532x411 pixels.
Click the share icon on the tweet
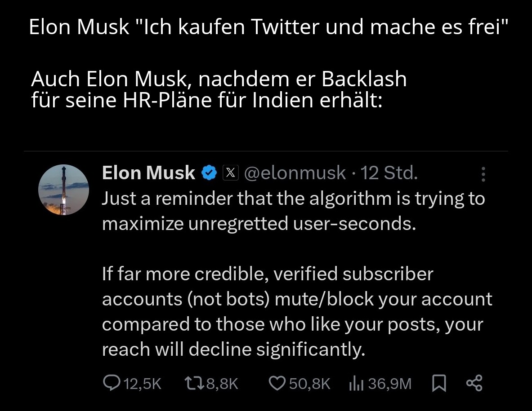tap(474, 383)
